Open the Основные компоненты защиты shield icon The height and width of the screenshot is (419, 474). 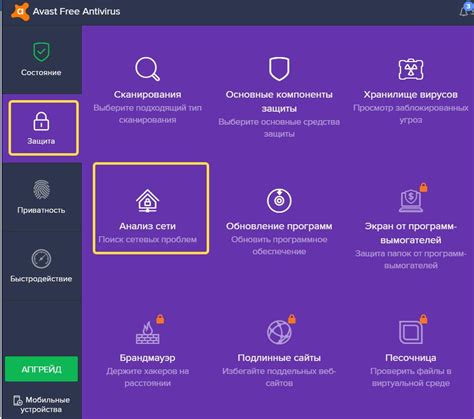tap(279, 69)
